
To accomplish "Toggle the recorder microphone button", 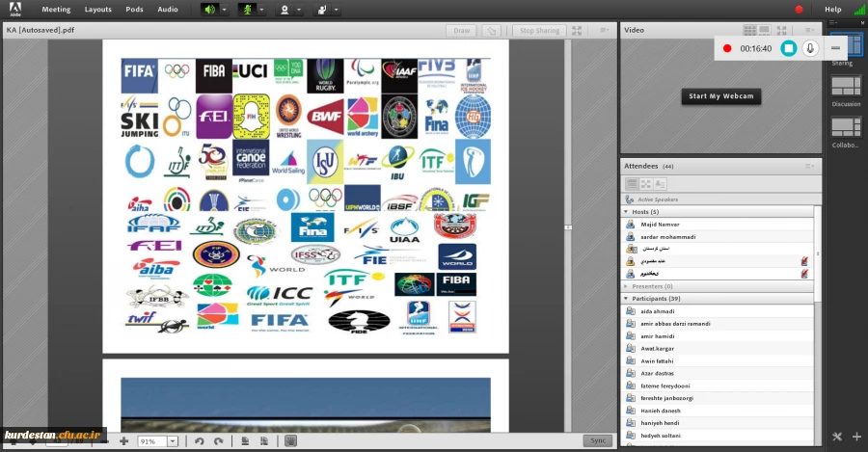I will tap(810, 48).
